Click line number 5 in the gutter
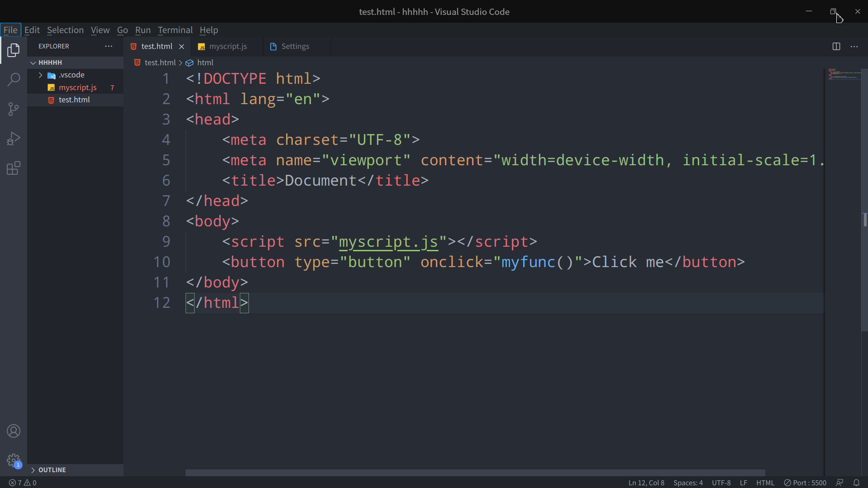Viewport: 868px width, 488px height. click(x=166, y=160)
